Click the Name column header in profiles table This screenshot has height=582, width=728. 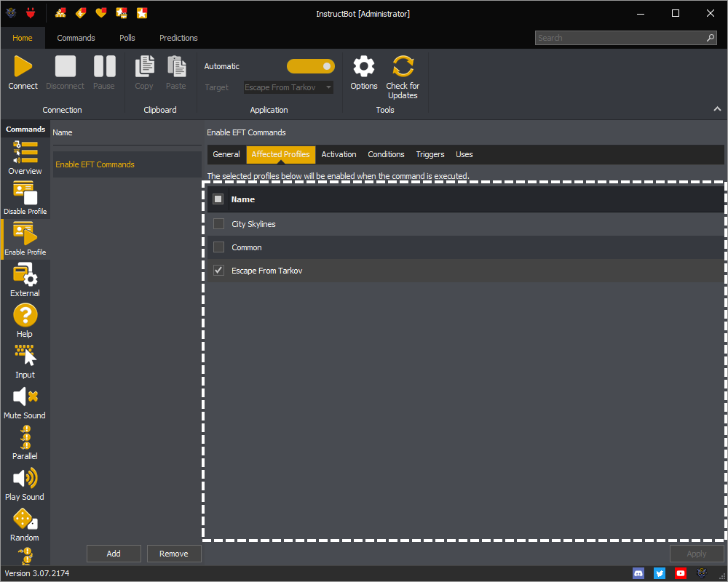(x=243, y=199)
